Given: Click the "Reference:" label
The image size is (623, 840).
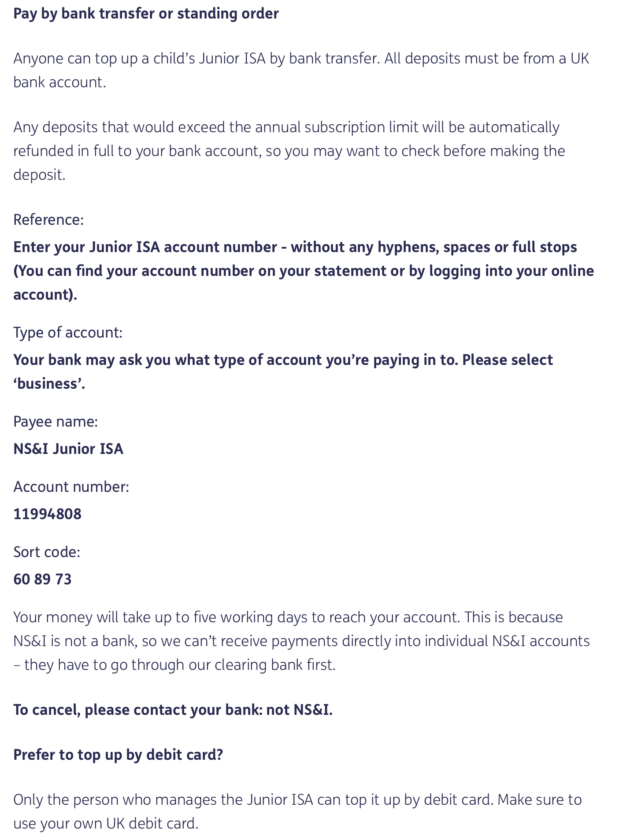Looking at the screenshot, I should tap(48, 219).
